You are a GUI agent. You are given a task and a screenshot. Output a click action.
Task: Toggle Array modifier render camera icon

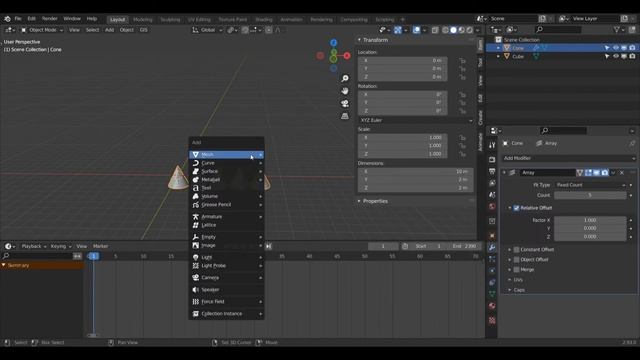pyautogui.click(x=604, y=173)
